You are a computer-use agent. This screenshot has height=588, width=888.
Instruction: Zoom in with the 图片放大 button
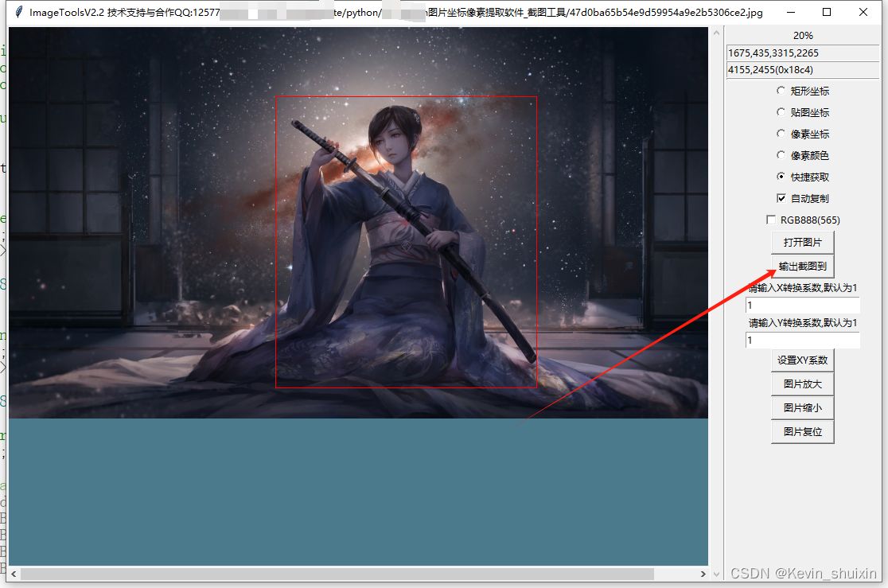pyautogui.click(x=803, y=384)
